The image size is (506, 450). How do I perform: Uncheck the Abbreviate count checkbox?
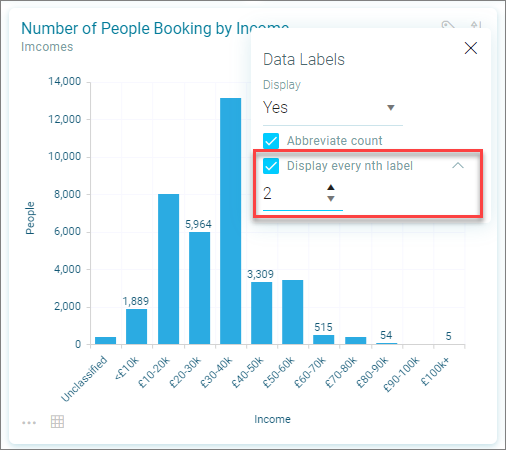coord(271,141)
